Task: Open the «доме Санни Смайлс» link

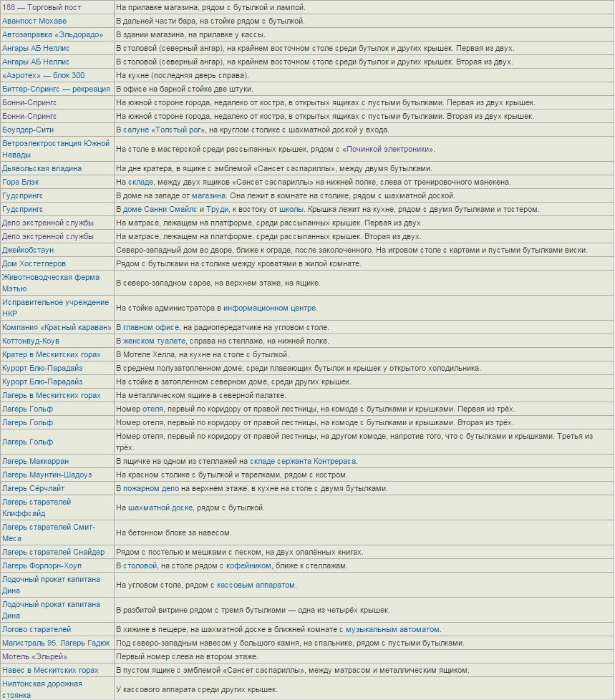Action: tap(160, 210)
